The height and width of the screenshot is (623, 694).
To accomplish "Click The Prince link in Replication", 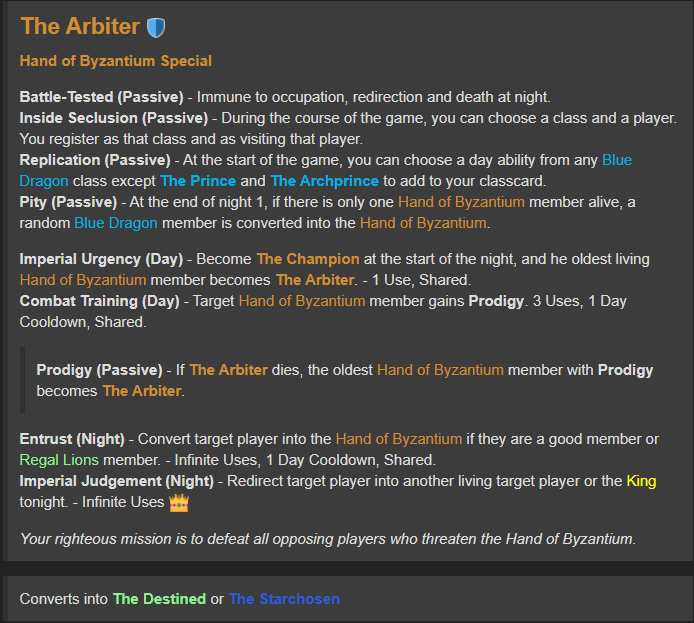I will pos(198,181).
